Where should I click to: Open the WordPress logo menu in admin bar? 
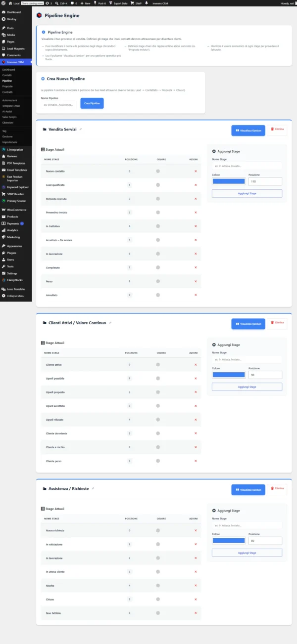(x=4, y=3)
